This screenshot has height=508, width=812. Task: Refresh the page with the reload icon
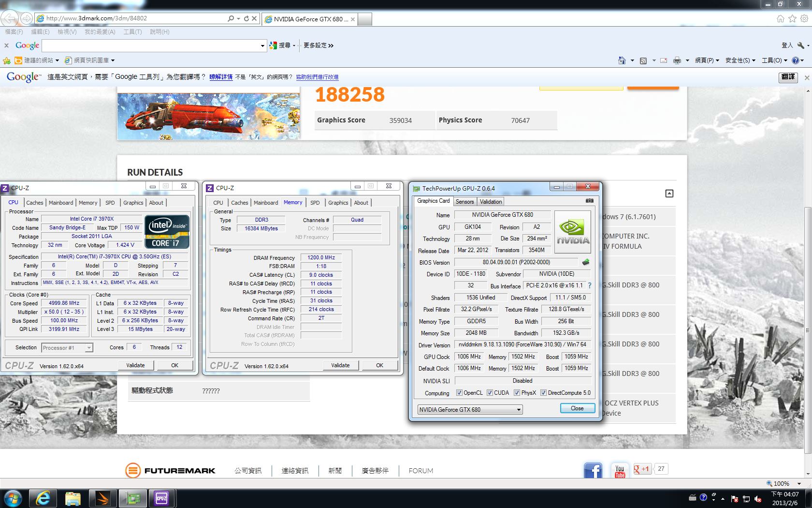tap(246, 18)
